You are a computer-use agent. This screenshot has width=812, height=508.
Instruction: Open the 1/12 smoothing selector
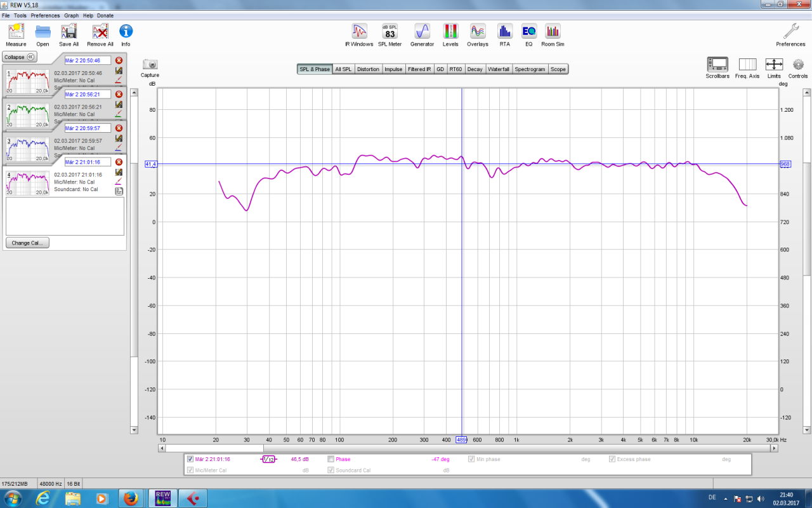click(269, 459)
